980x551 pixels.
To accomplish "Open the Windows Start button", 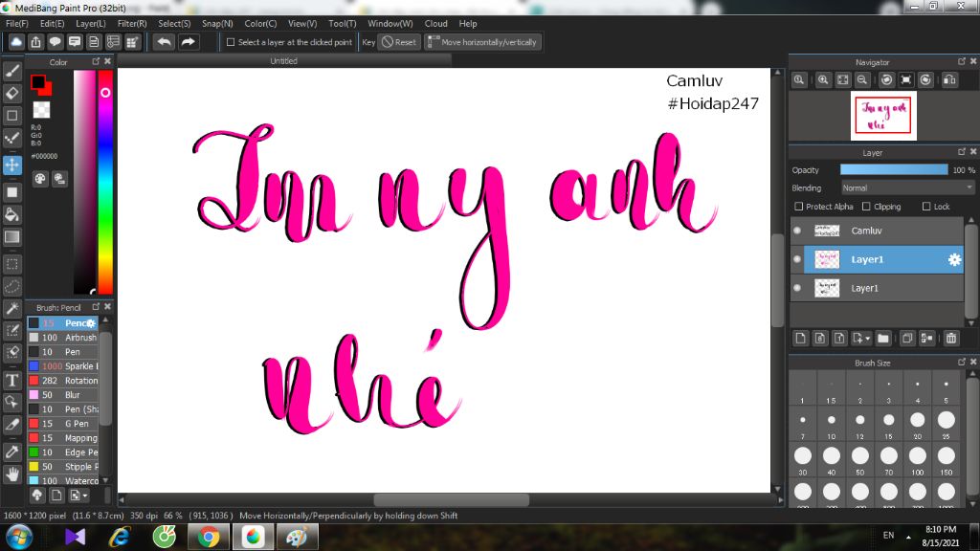I will point(19,537).
